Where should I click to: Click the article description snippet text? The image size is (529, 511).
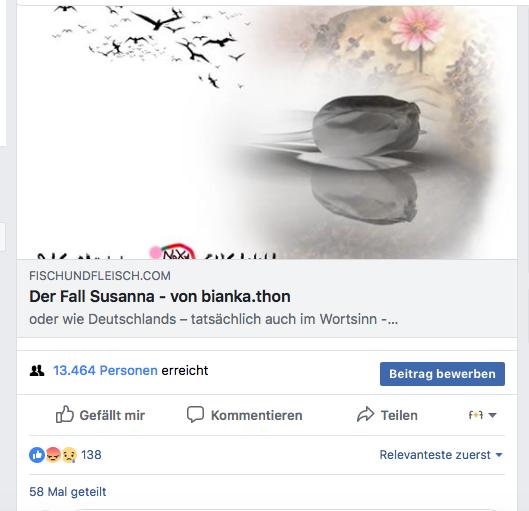(214, 319)
